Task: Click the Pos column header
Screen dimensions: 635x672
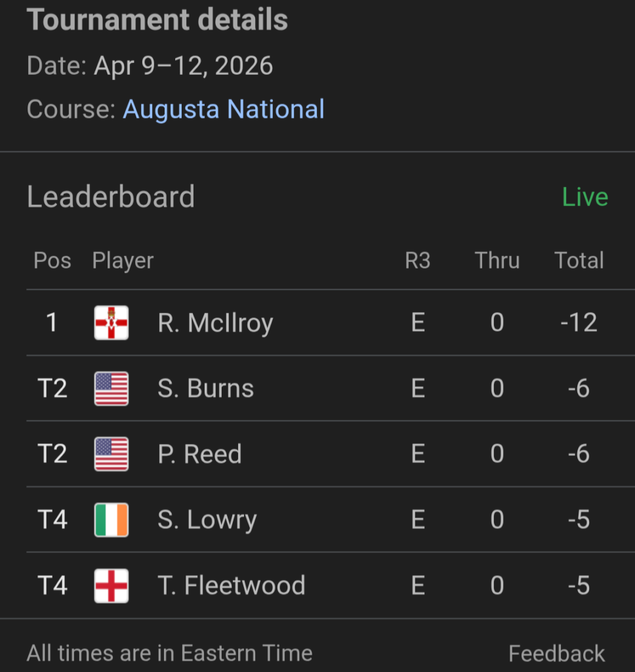Action: coord(52,261)
